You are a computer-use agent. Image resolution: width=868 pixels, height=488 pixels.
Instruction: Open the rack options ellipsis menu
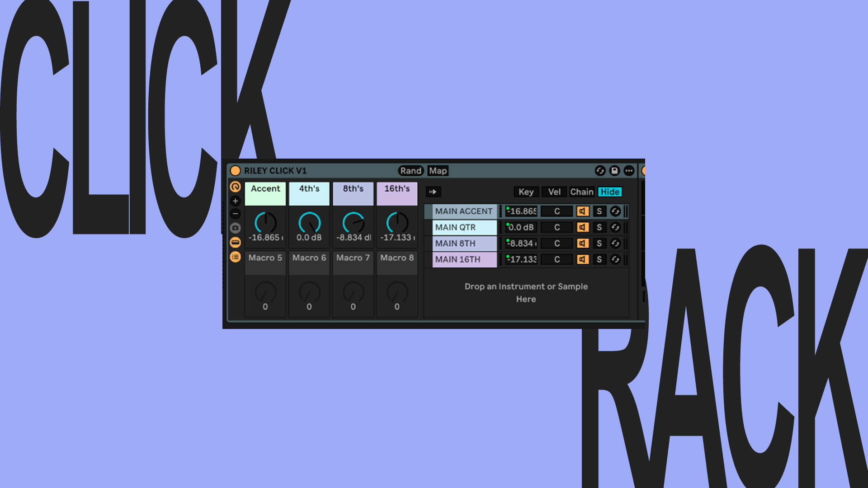point(629,171)
